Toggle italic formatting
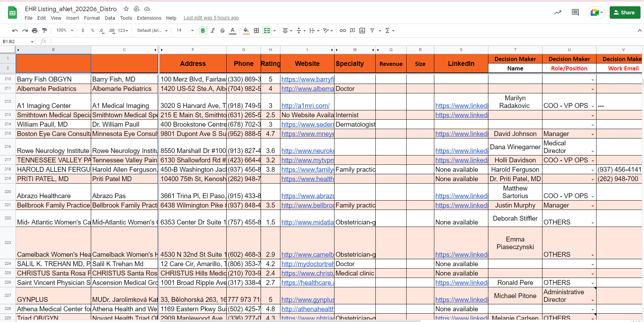 pyautogui.click(x=213, y=31)
